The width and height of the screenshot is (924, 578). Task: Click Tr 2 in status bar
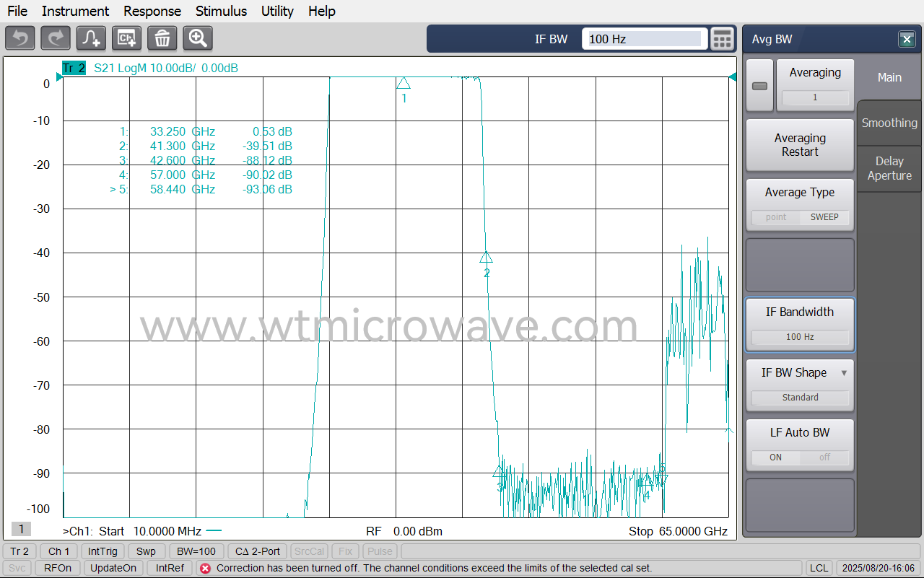19,551
